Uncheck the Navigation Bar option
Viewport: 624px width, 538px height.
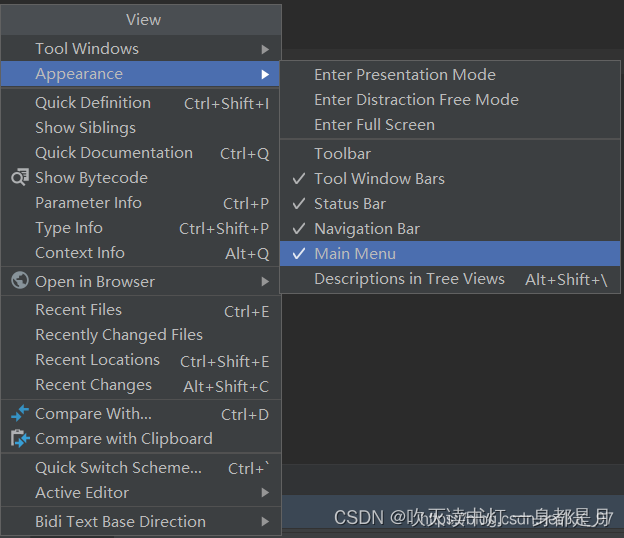450,229
